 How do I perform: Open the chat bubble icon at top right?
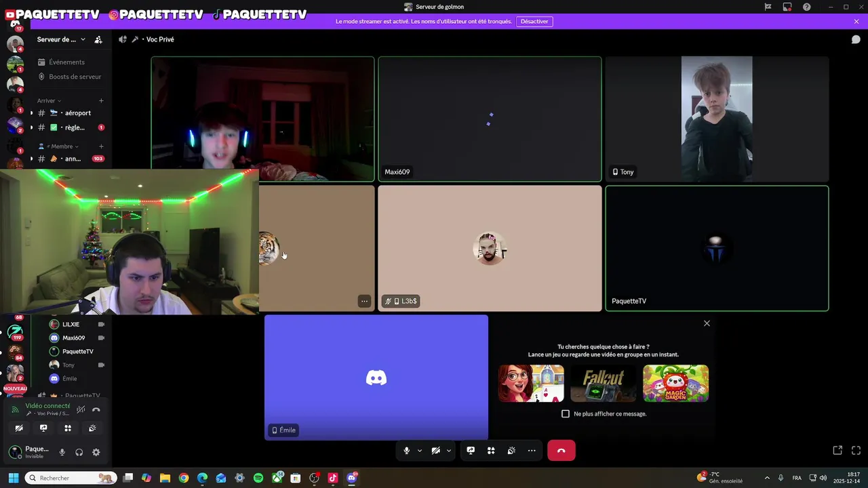[x=856, y=39]
